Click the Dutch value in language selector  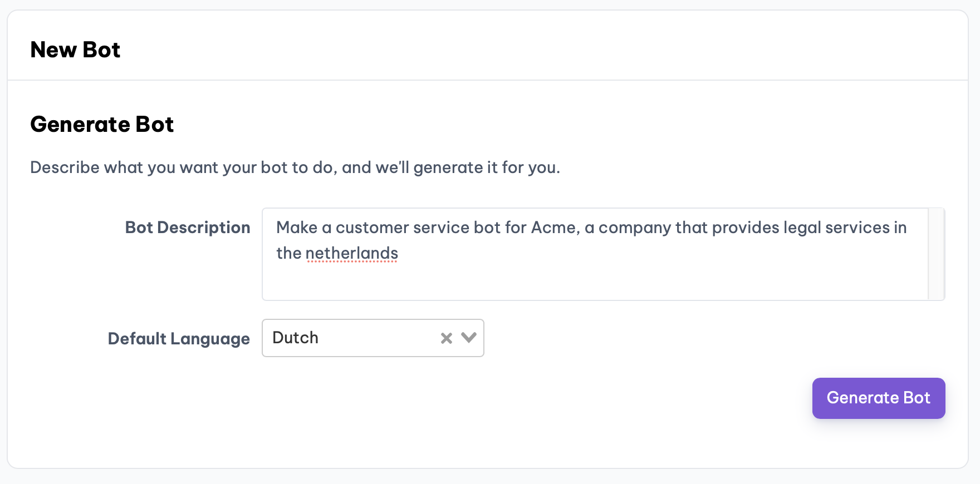(296, 338)
